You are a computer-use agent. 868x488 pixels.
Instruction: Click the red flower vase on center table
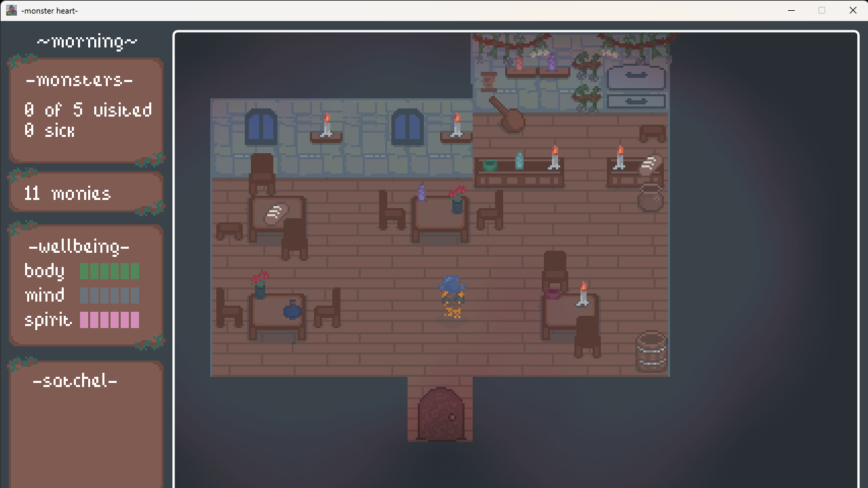click(x=458, y=199)
